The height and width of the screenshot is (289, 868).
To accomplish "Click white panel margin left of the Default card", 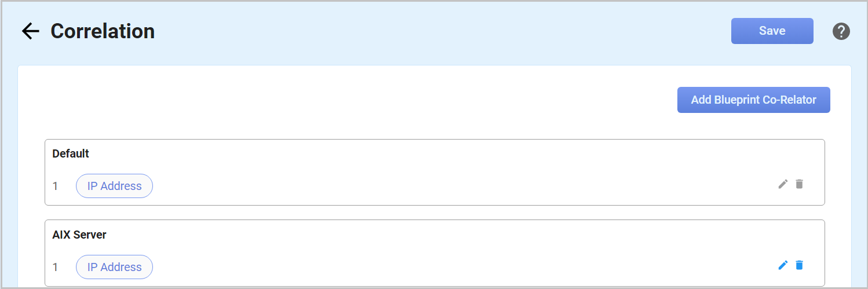I will [x=31, y=174].
